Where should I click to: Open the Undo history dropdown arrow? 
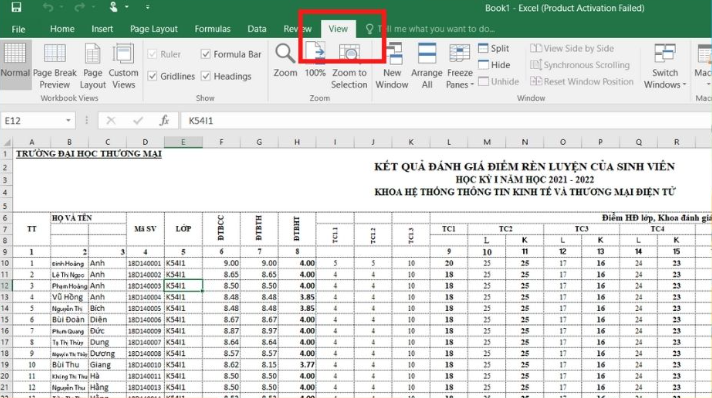click(x=61, y=7)
